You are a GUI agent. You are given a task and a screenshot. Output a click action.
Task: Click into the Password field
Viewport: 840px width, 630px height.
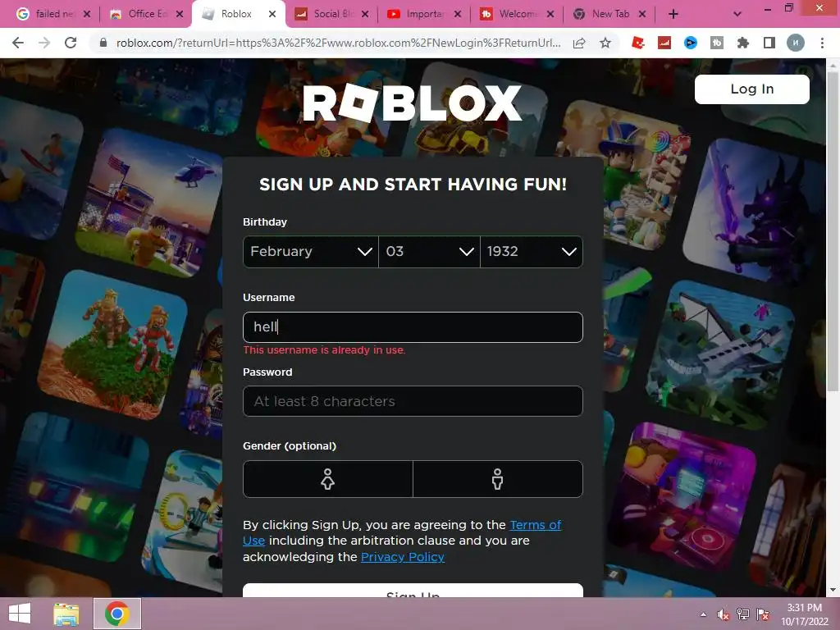click(x=413, y=401)
